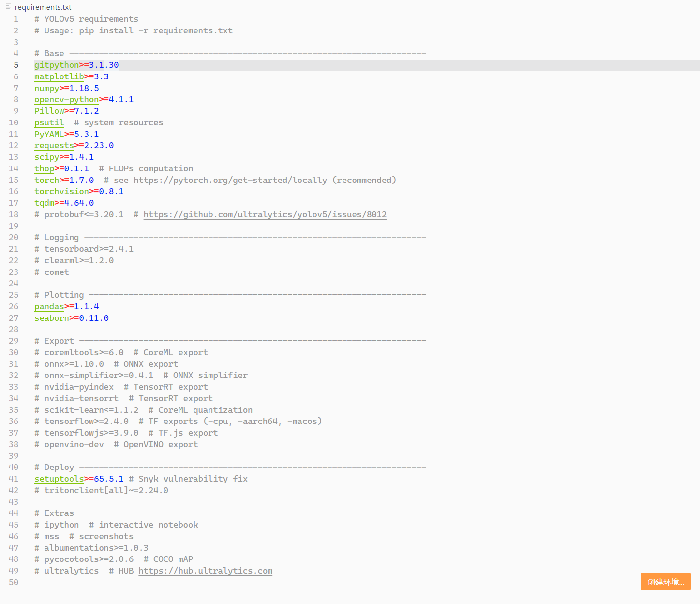Click the Pillow package name
Viewport: 700px width, 604px height.
(x=49, y=111)
